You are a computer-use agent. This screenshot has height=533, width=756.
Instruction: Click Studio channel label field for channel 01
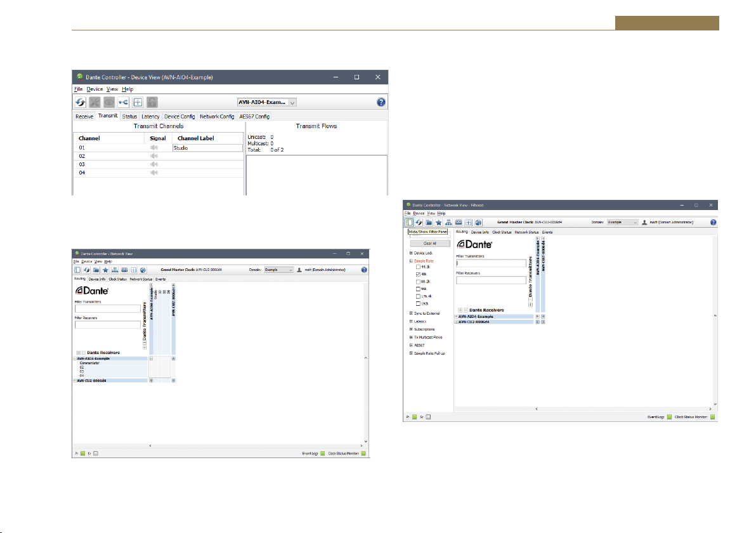pyautogui.click(x=207, y=148)
